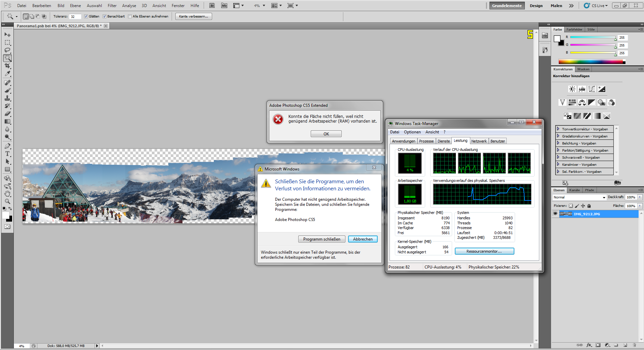Select the Lasso tool

pyautogui.click(x=7, y=50)
